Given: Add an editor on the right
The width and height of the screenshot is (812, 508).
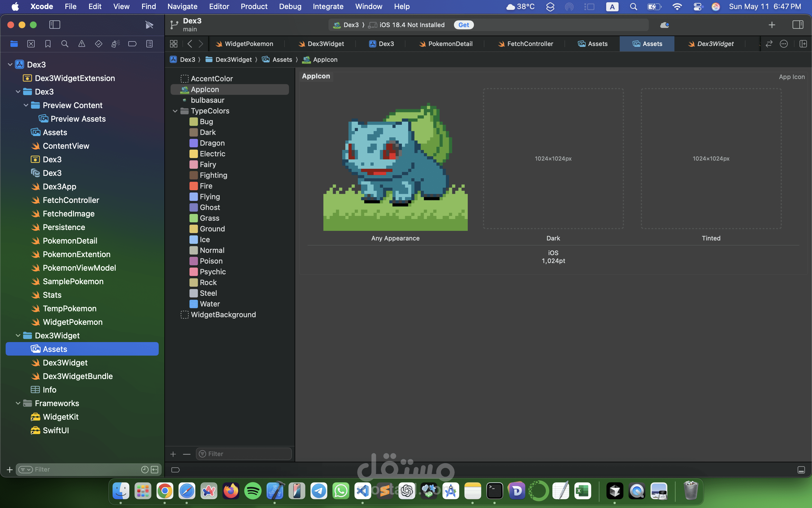Looking at the screenshot, I should [803, 44].
